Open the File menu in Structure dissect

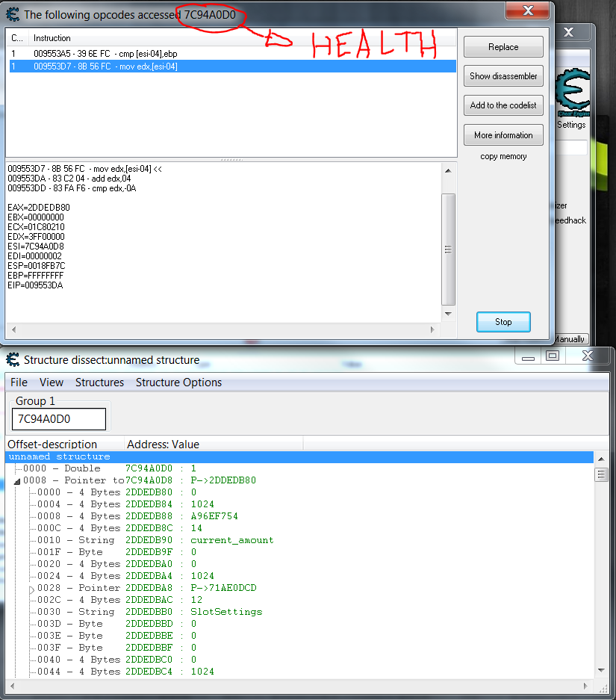click(19, 382)
